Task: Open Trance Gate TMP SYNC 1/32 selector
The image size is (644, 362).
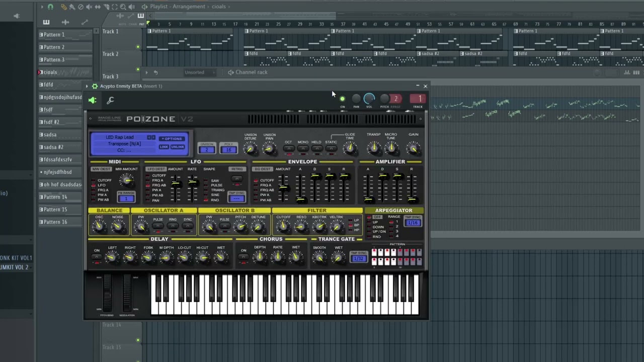Action: click(359, 258)
